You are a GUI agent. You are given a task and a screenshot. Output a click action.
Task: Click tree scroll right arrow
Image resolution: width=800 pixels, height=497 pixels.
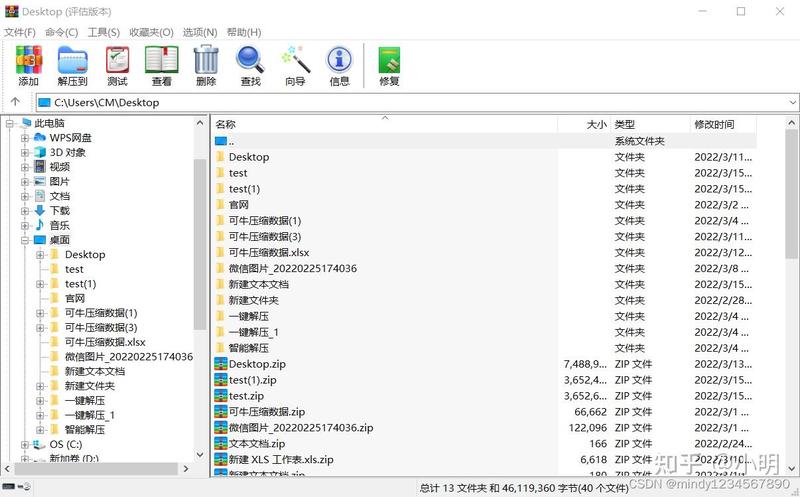(x=186, y=468)
